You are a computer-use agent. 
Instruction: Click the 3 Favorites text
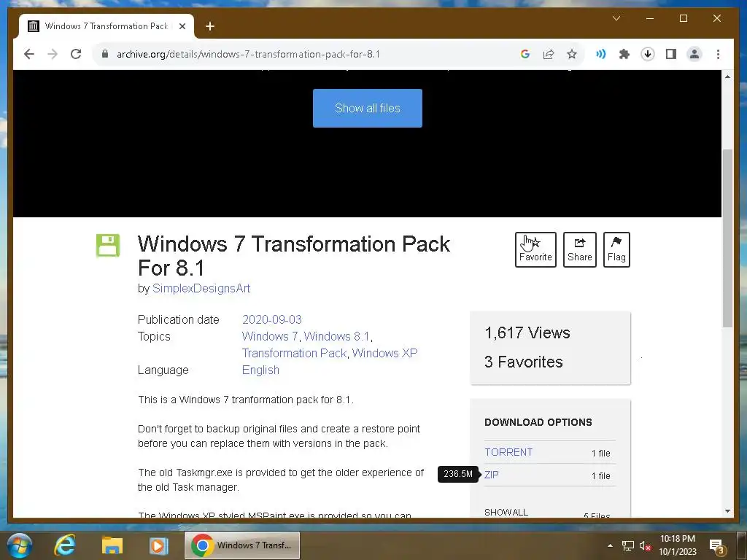click(x=523, y=362)
